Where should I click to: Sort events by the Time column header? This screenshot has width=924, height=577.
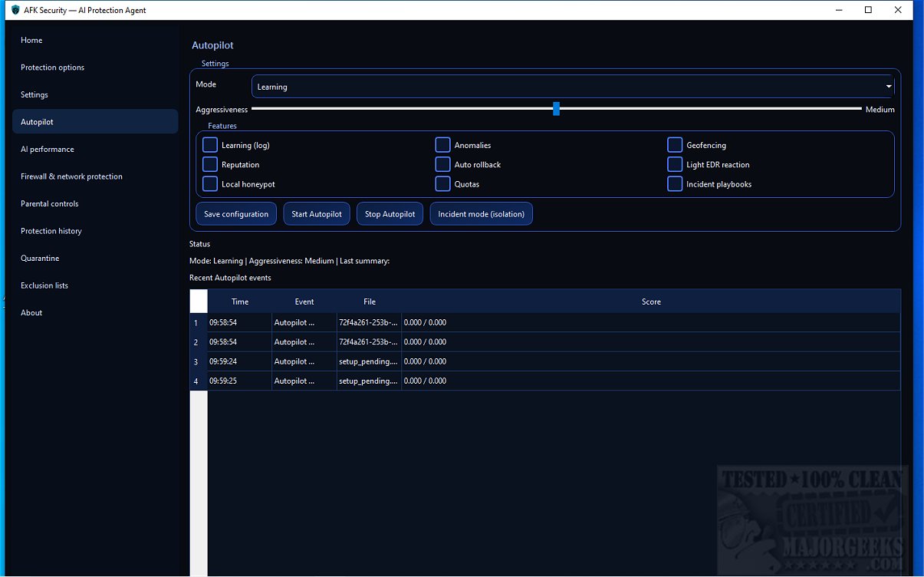click(240, 302)
